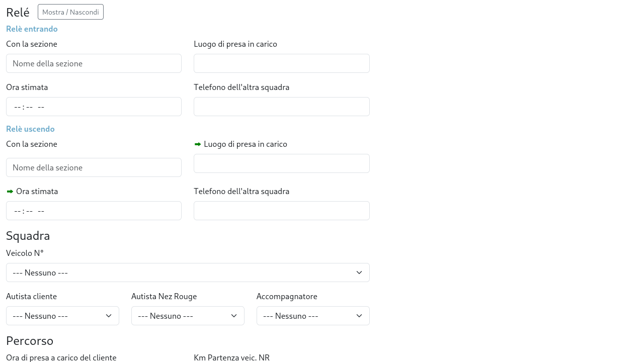Set the Relè uscendo Ora stimata time field
The image size is (644, 362).
click(94, 211)
